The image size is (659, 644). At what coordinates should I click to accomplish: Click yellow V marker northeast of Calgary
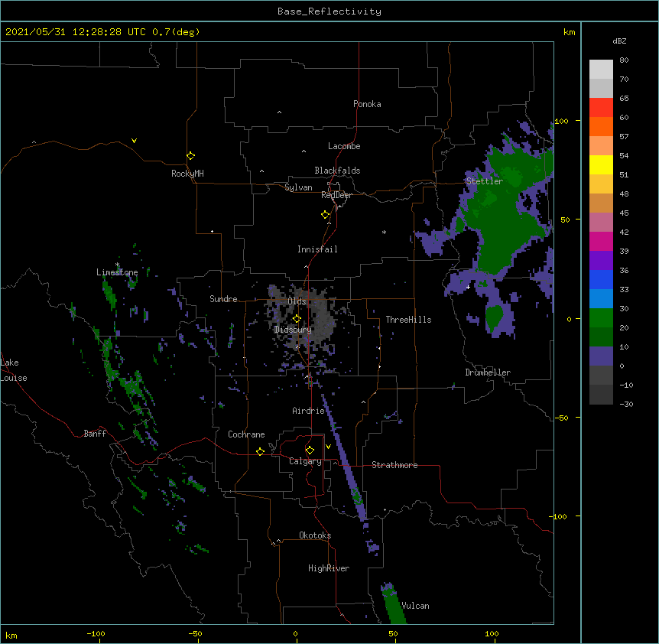pos(328,447)
